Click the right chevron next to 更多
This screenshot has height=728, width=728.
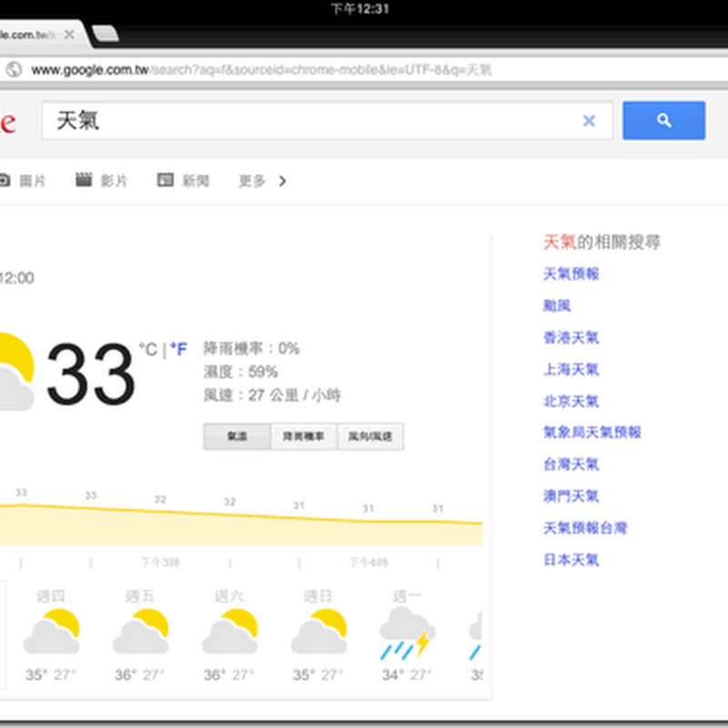coord(282,181)
